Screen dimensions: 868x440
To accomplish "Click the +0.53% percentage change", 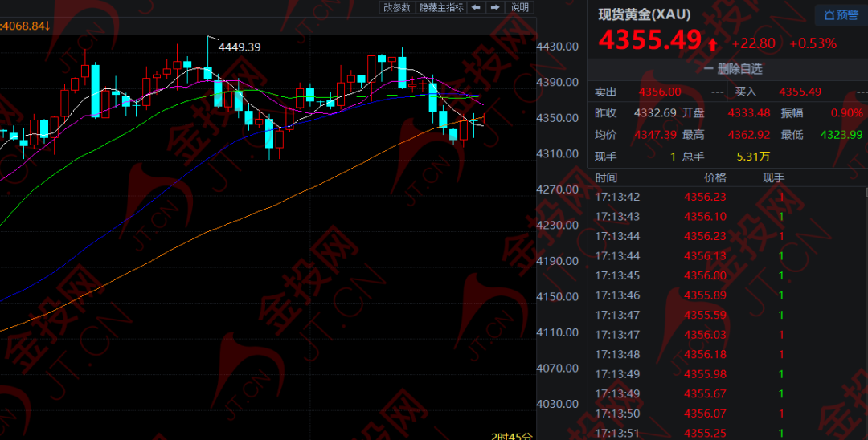I will click(x=813, y=43).
